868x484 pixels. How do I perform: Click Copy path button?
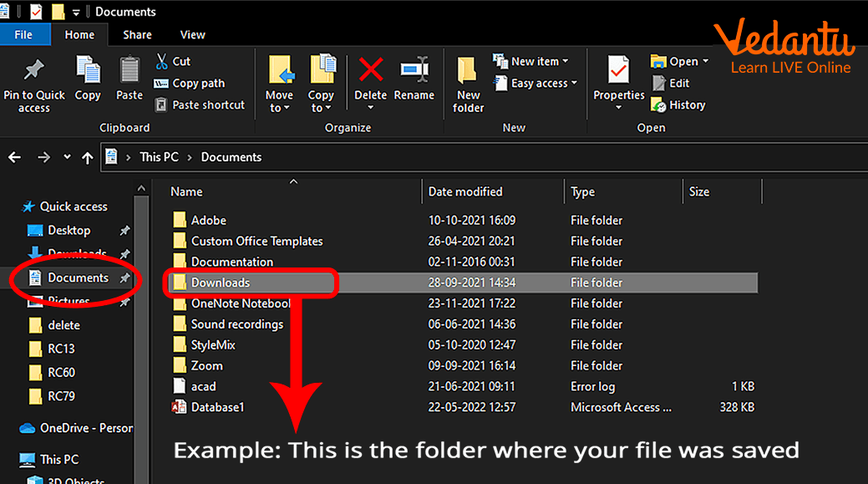pyautogui.click(x=190, y=84)
